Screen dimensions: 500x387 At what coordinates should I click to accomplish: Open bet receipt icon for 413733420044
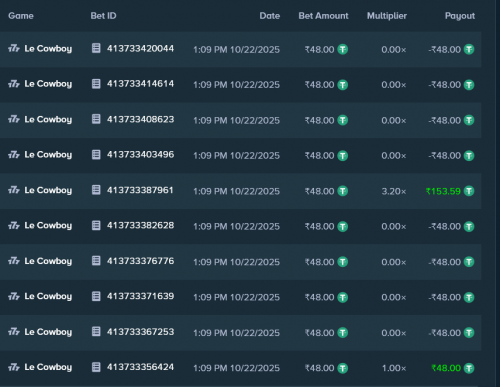[x=96, y=48]
